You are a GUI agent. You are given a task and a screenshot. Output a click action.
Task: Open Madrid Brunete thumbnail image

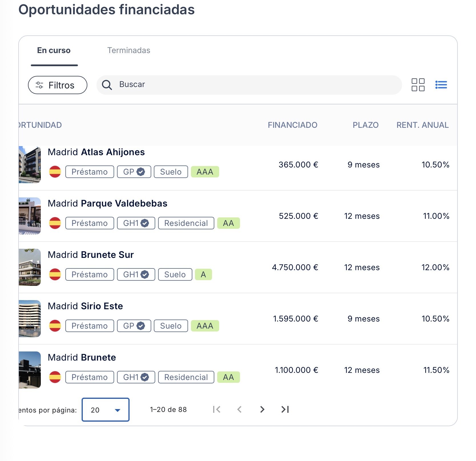pyautogui.click(x=30, y=370)
